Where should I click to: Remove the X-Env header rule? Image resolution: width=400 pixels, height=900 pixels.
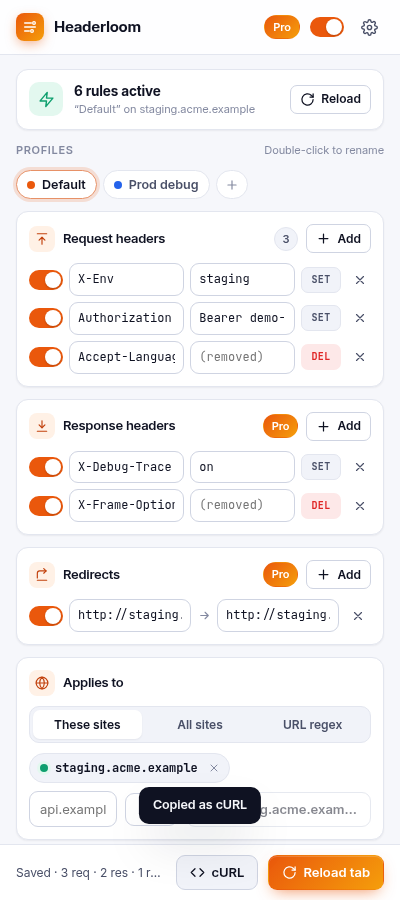[360, 280]
